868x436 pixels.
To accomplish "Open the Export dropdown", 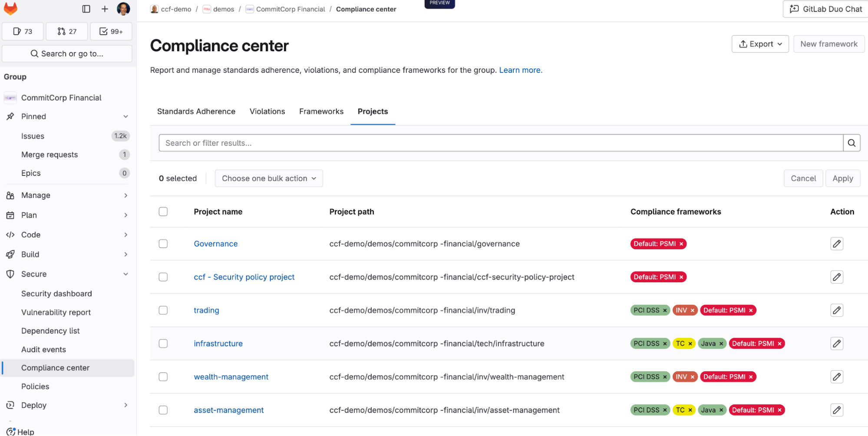I will 760,44.
